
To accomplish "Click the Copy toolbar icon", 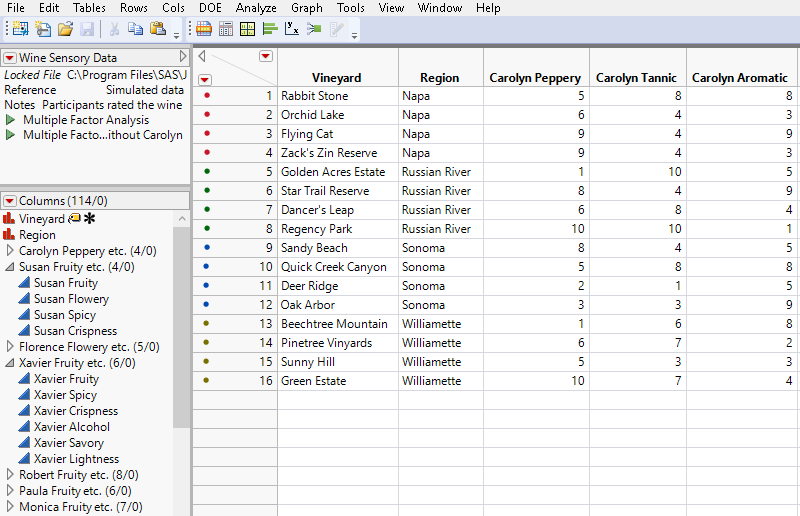I will coord(135,29).
